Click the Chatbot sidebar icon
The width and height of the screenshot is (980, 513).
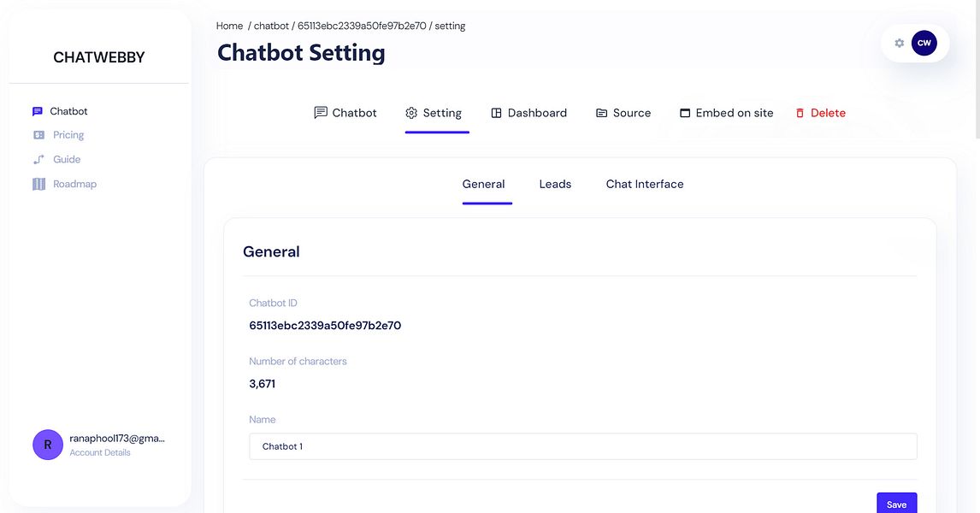coord(38,112)
